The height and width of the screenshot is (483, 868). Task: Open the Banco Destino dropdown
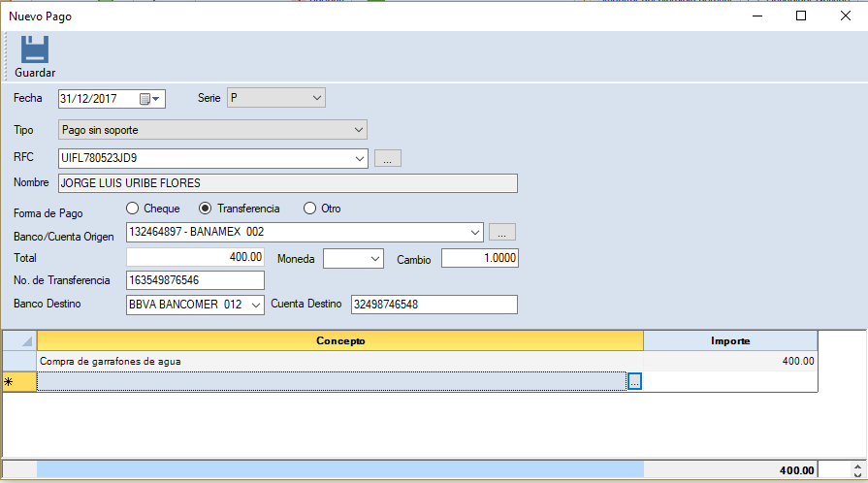tap(256, 305)
